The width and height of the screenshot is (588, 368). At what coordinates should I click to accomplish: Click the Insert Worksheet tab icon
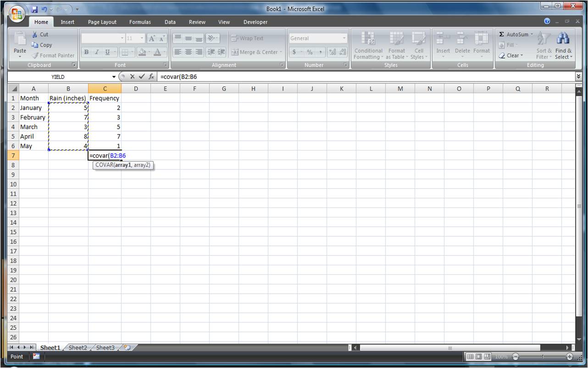[124, 348]
